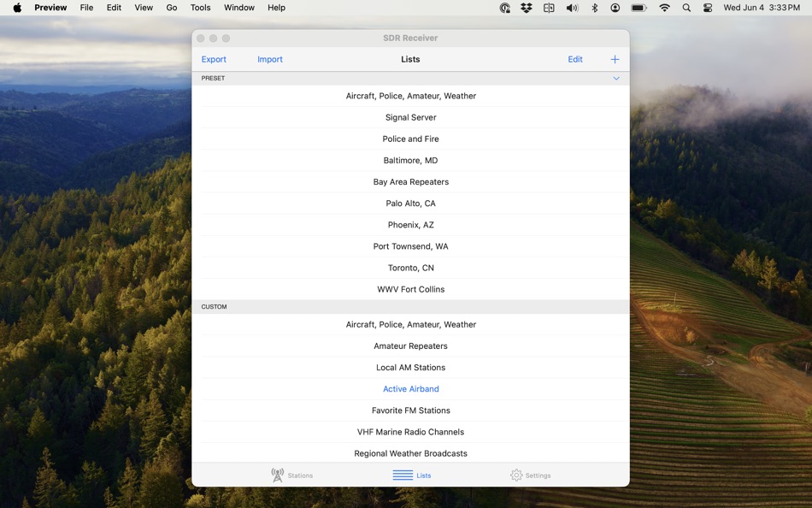Select Signal Server preset list
Screen dimensions: 812x508
click(410, 118)
